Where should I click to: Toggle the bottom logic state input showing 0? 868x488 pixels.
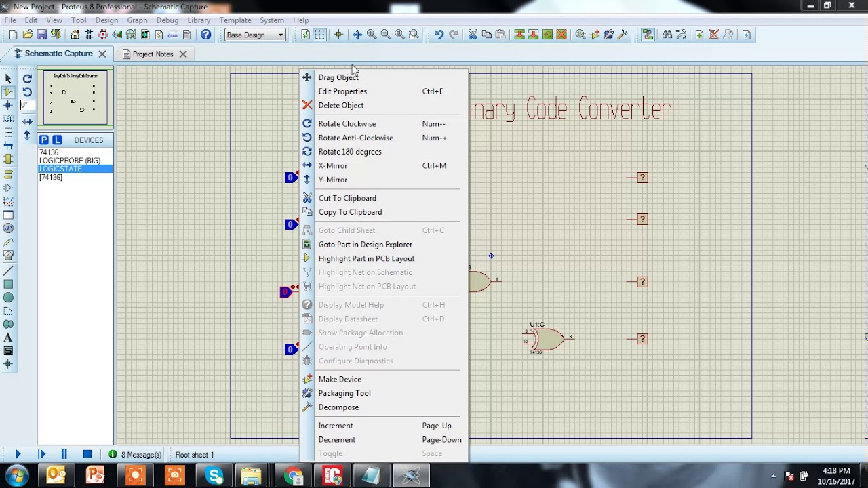click(290, 350)
